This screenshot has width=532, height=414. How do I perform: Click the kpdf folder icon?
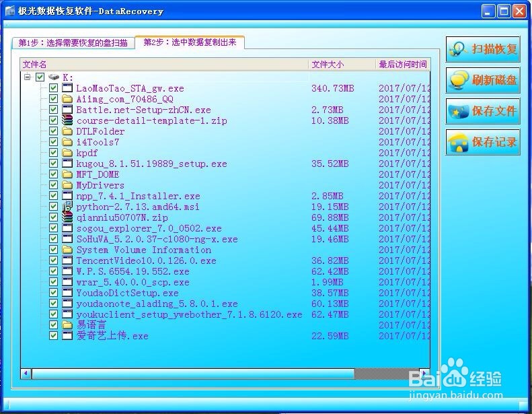pos(67,153)
